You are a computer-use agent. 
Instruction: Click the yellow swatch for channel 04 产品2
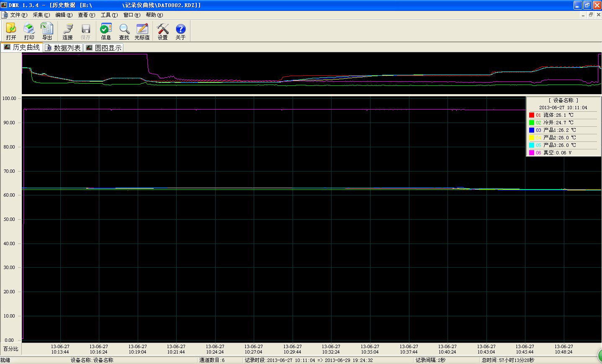coord(532,138)
